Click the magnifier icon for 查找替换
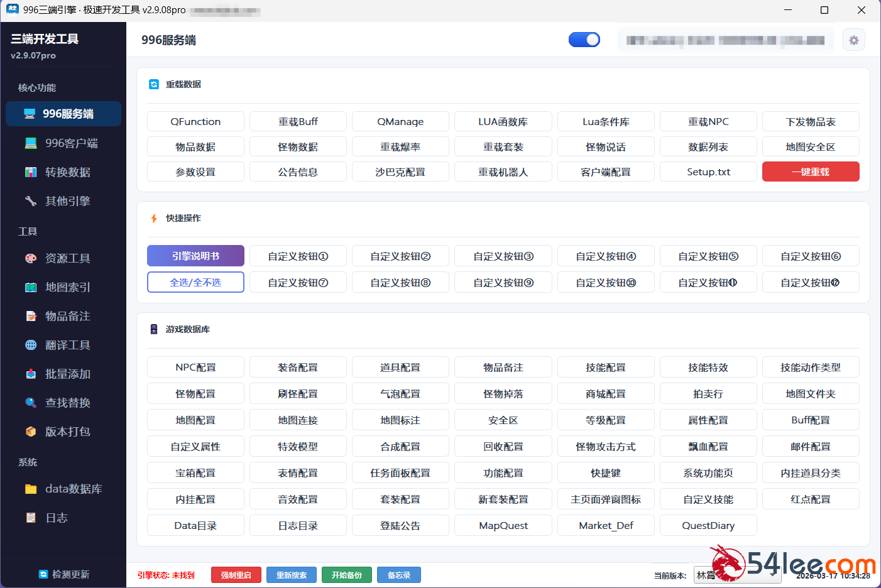Screen dimensions: 881x588 click(31, 403)
